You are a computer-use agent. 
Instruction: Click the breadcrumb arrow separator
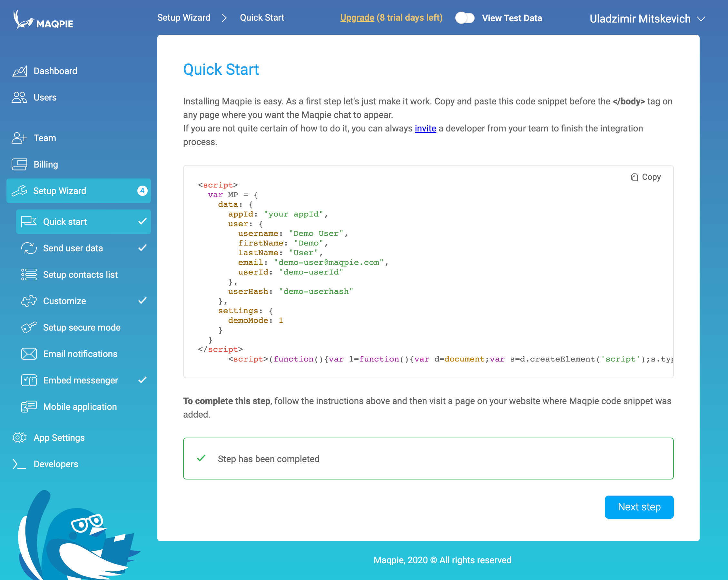tap(224, 18)
